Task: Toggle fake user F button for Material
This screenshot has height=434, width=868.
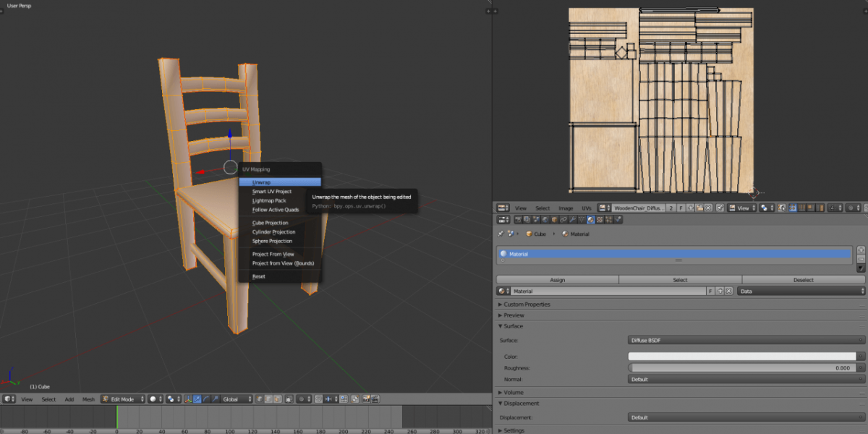Action: [710, 291]
